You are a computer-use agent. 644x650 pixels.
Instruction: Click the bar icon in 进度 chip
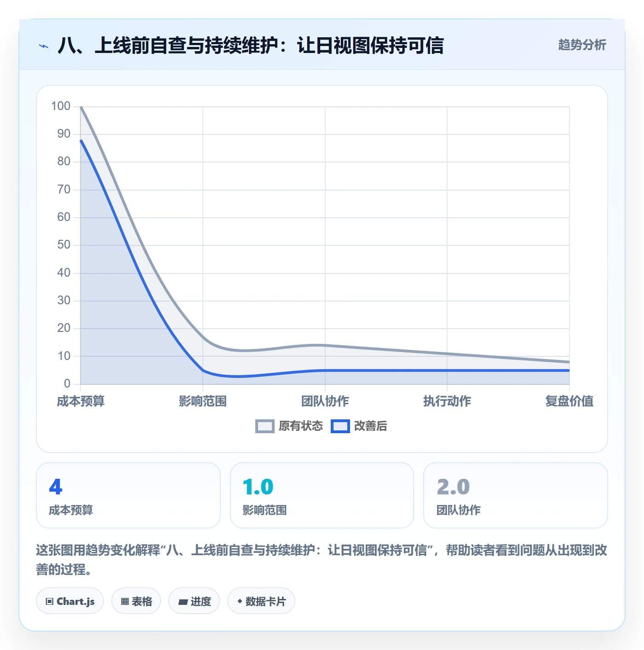[x=183, y=602]
